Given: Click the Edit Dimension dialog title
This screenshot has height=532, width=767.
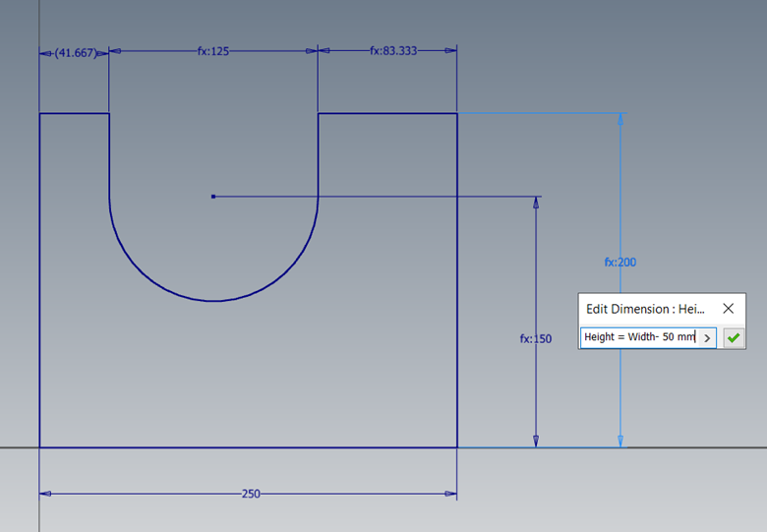Looking at the screenshot, I should [x=645, y=309].
